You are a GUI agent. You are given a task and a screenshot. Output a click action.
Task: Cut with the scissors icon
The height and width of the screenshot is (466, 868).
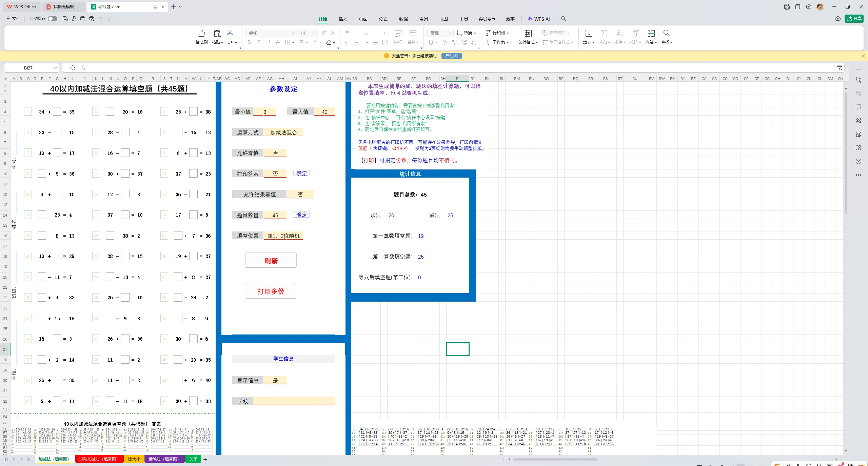(x=230, y=33)
